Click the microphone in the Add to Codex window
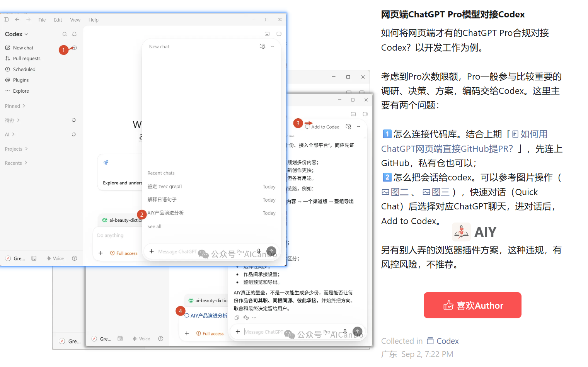The image size is (588, 367). 345,331
